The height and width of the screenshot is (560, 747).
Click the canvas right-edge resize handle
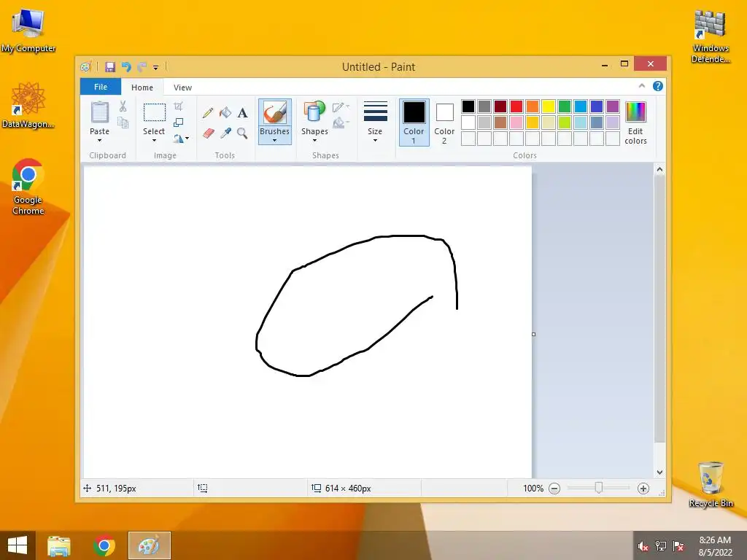(x=533, y=334)
